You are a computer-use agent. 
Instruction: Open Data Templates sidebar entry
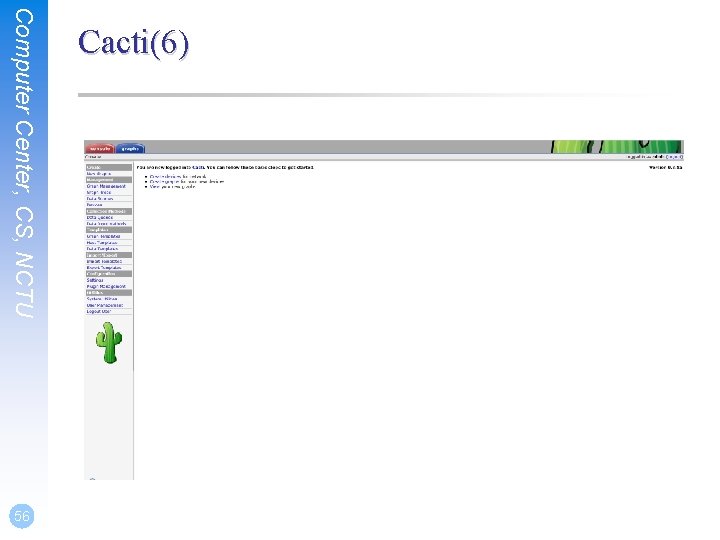click(x=102, y=249)
